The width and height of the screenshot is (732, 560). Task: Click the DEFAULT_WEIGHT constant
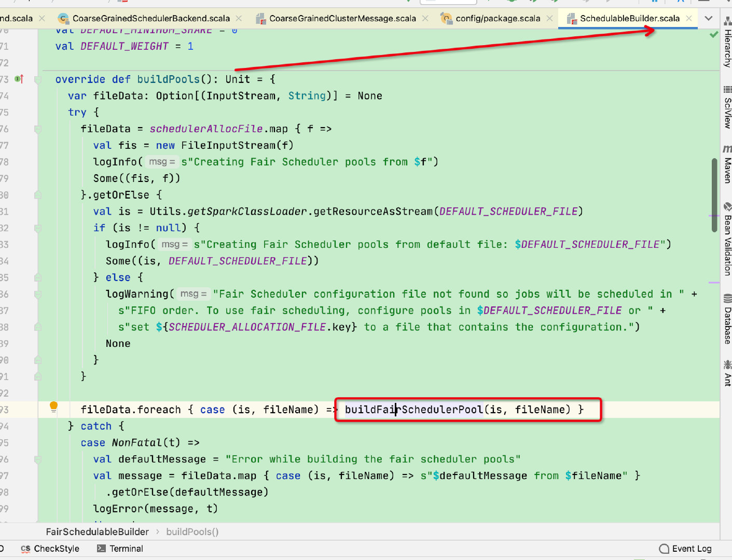(125, 46)
